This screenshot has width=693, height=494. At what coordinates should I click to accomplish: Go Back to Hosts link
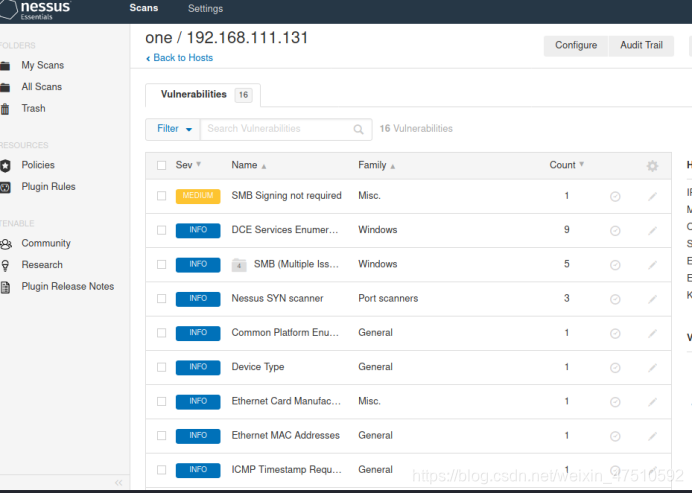click(179, 58)
